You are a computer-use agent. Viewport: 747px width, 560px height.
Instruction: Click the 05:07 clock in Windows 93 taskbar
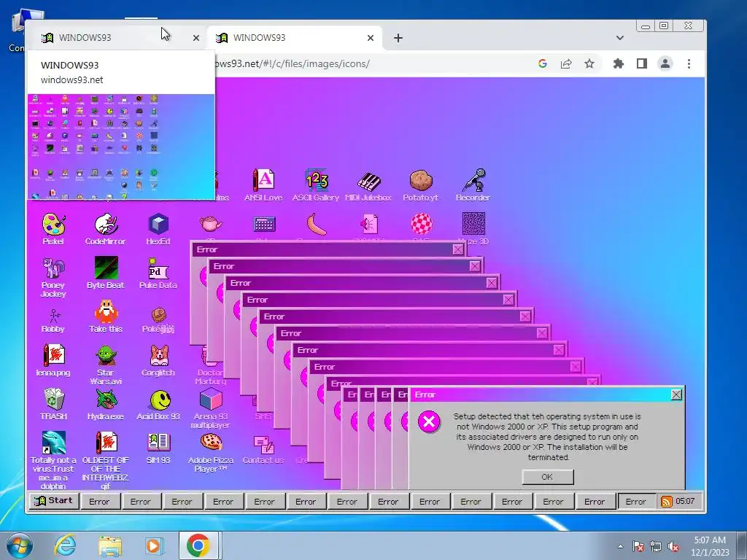[x=685, y=501]
